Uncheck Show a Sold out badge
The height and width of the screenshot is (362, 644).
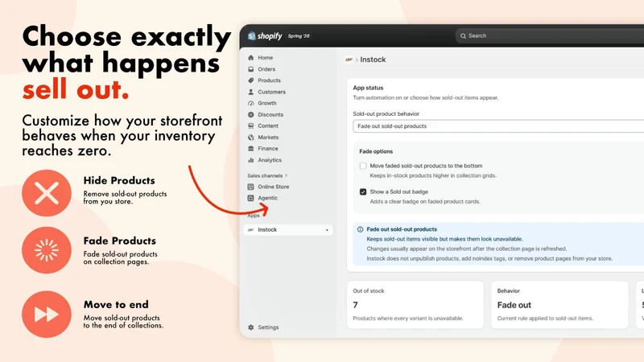pos(363,191)
